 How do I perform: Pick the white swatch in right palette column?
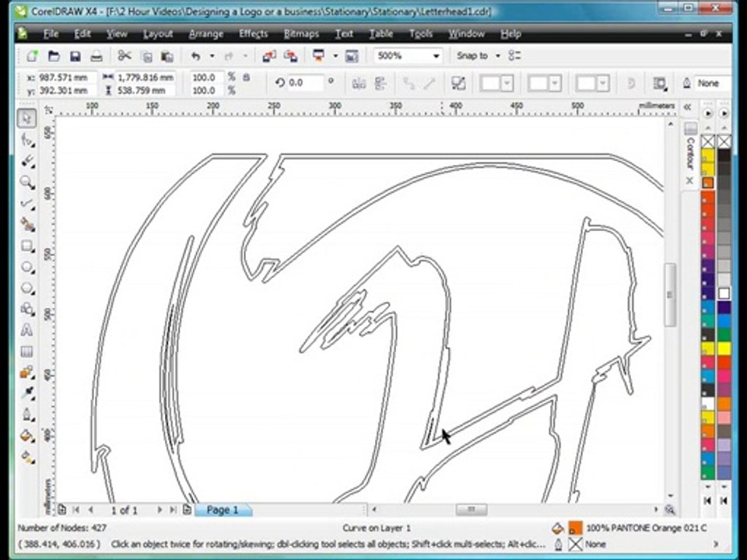click(x=724, y=293)
